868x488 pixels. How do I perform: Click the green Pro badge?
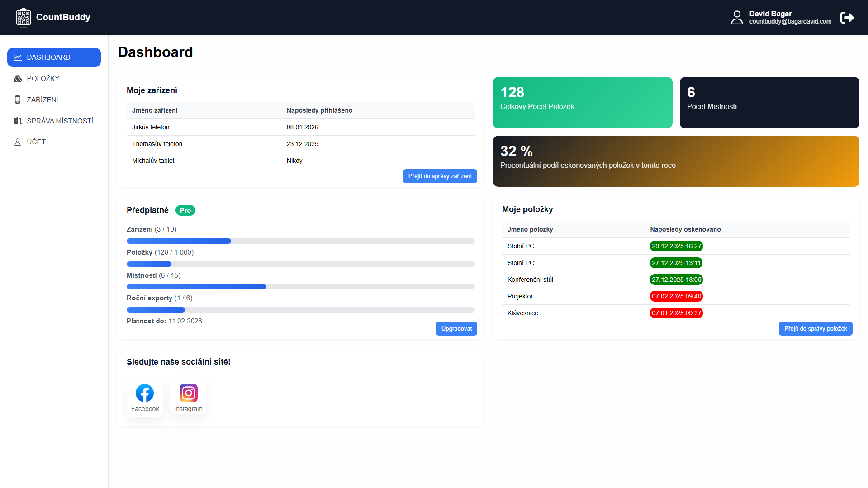pyautogui.click(x=185, y=210)
